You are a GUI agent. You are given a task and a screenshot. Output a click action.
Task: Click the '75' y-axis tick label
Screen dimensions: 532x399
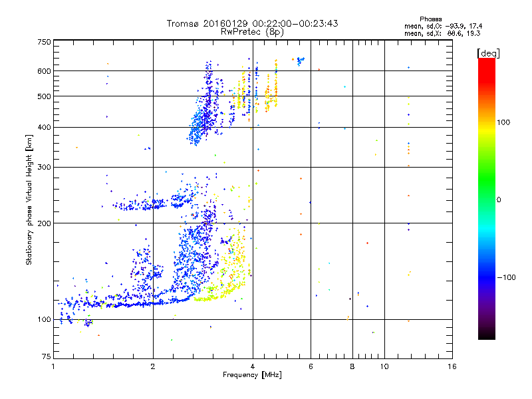pyautogui.click(x=47, y=356)
